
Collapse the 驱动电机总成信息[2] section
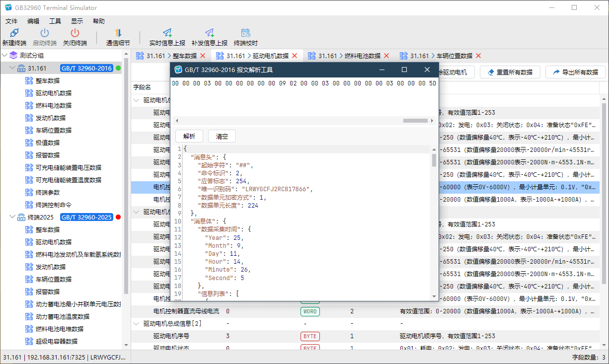tap(136, 323)
